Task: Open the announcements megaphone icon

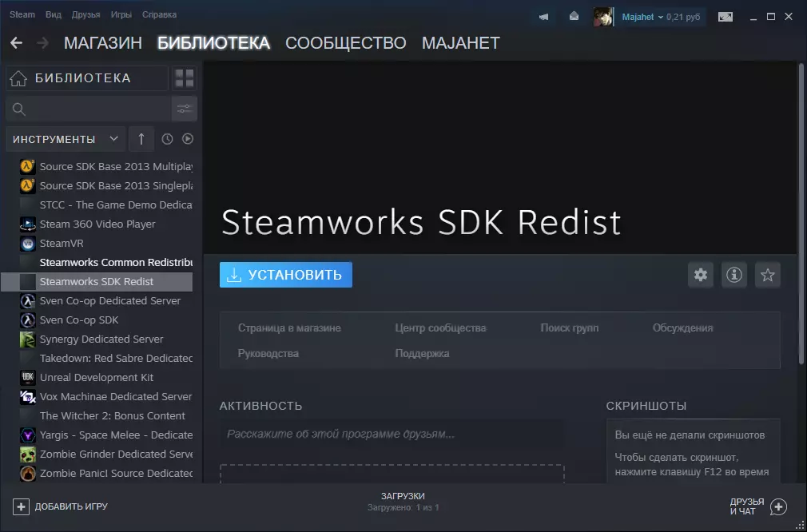Action: 543,17
